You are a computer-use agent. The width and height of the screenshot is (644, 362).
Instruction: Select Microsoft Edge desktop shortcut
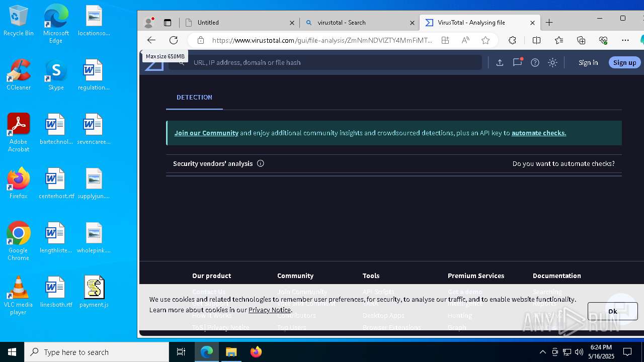56,24
